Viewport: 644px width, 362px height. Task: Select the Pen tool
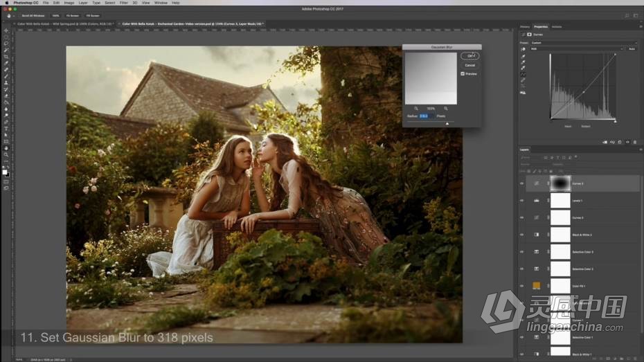[6, 123]
